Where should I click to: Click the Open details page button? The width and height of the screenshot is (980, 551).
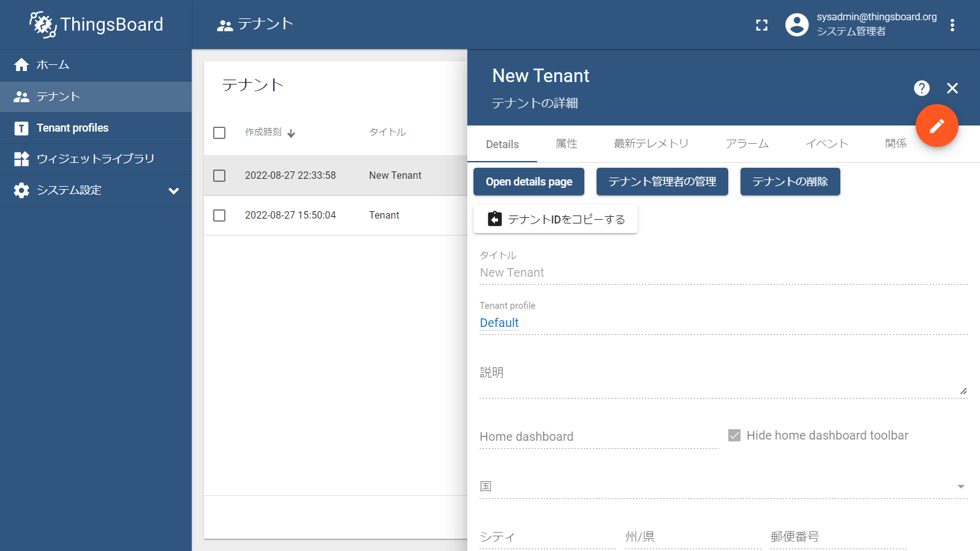click(x=529, y=182)
